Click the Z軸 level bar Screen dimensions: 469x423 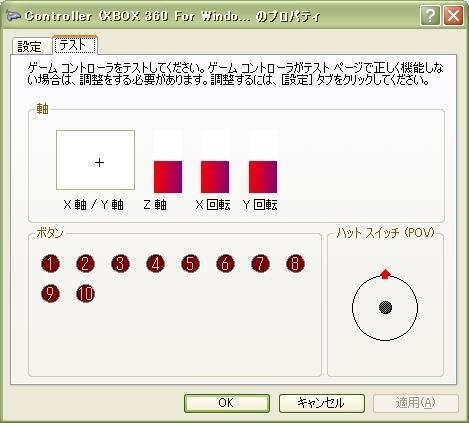(168, 161)
